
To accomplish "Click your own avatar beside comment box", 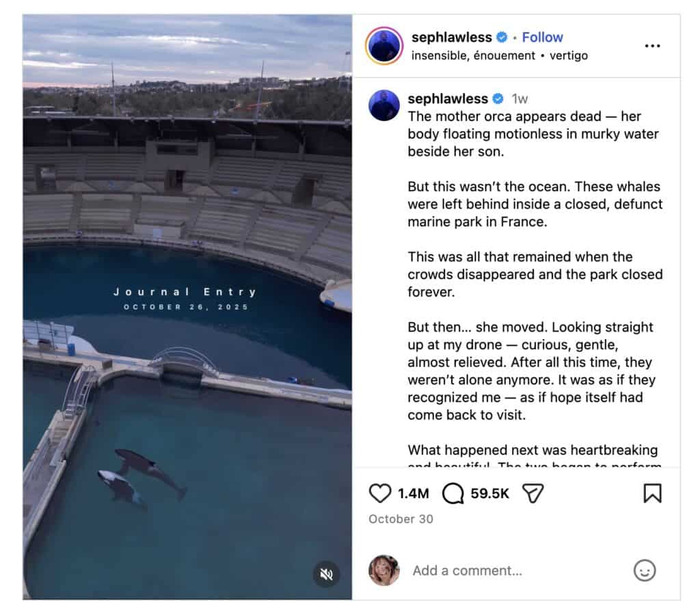I will pyautogui.click(x=384, y=570).
